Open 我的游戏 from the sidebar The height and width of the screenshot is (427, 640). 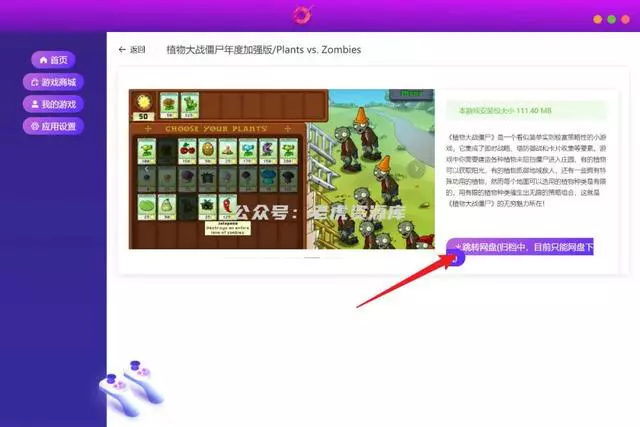pos(53,104)
